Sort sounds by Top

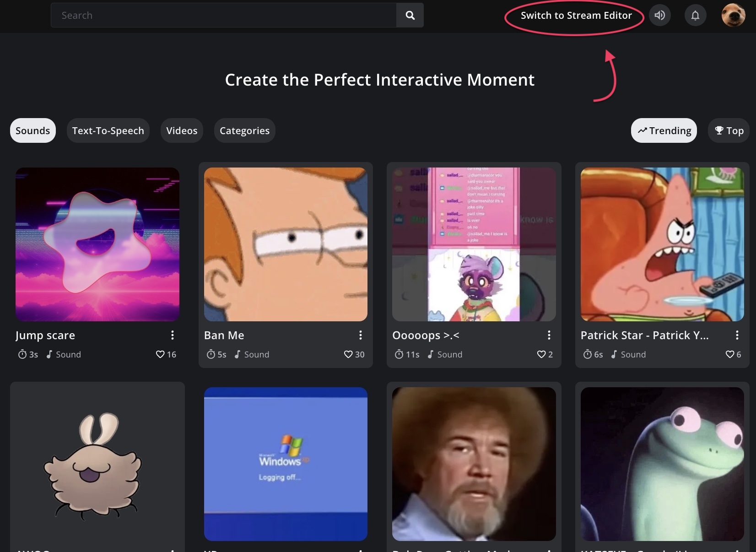[729, 131]
